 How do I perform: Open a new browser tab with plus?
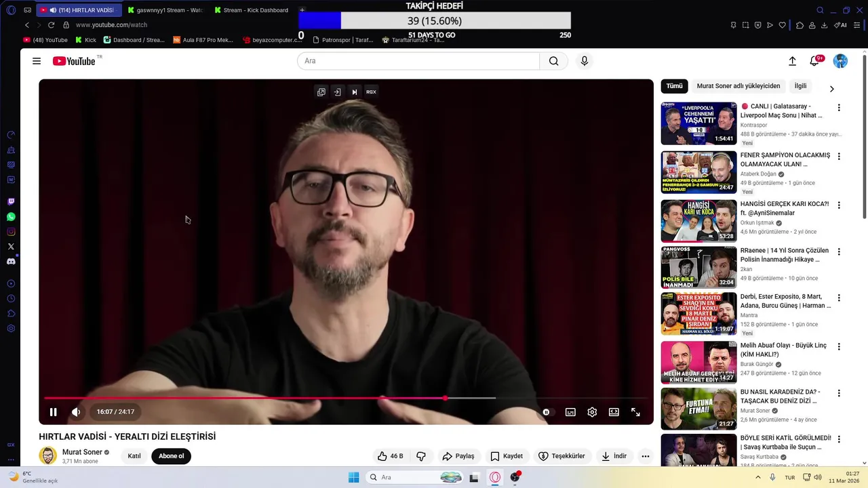coord(302,10)
